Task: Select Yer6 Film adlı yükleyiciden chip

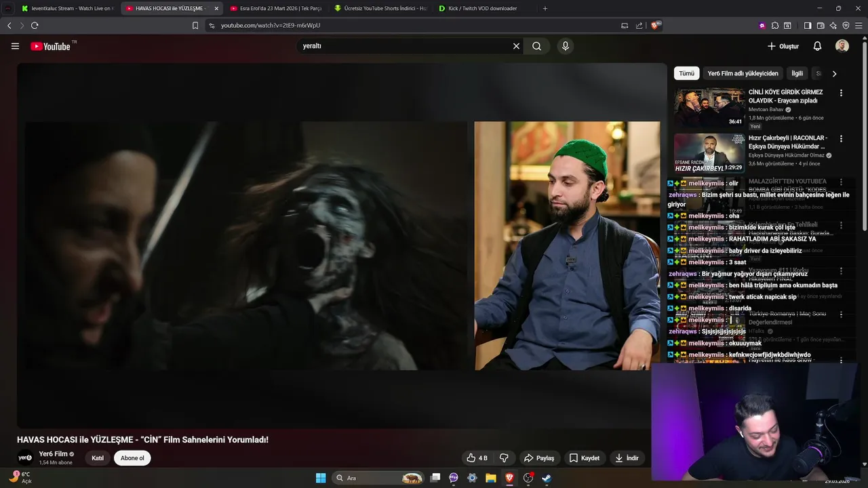Action: [743, 73]
